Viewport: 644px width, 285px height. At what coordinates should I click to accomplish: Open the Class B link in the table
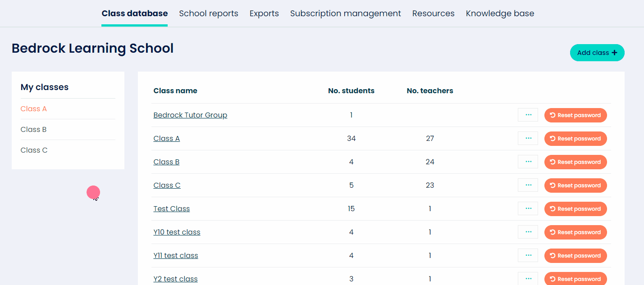[166, 162]
